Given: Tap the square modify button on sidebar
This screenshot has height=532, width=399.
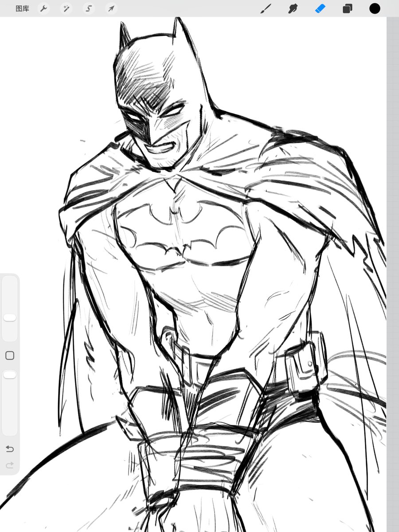Looking at the screenshot, I should click(x=10, y=356).
